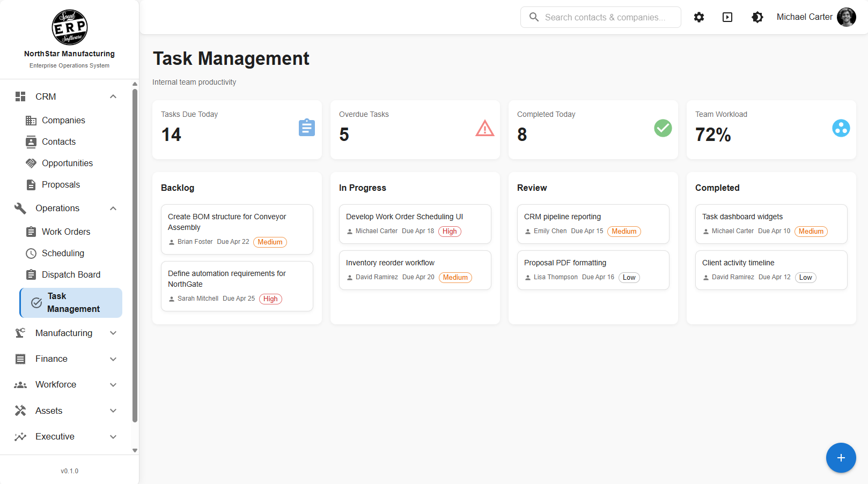The height and width of the screenshot is (484, 868).
Task: Click the sidebar vertical scrollbar
Action: tap(135, 256)
